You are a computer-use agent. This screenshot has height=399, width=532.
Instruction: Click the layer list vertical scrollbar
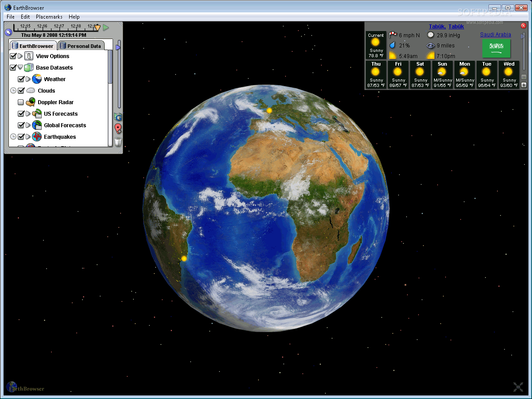click(110, 66)
